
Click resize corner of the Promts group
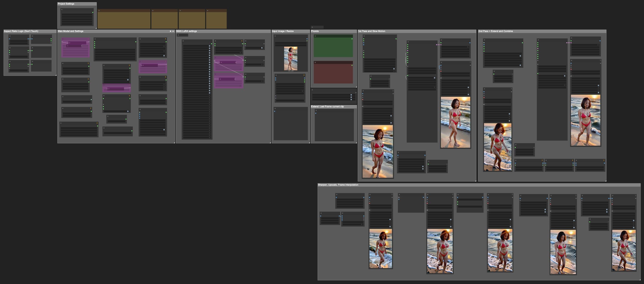tap(356, 87)
